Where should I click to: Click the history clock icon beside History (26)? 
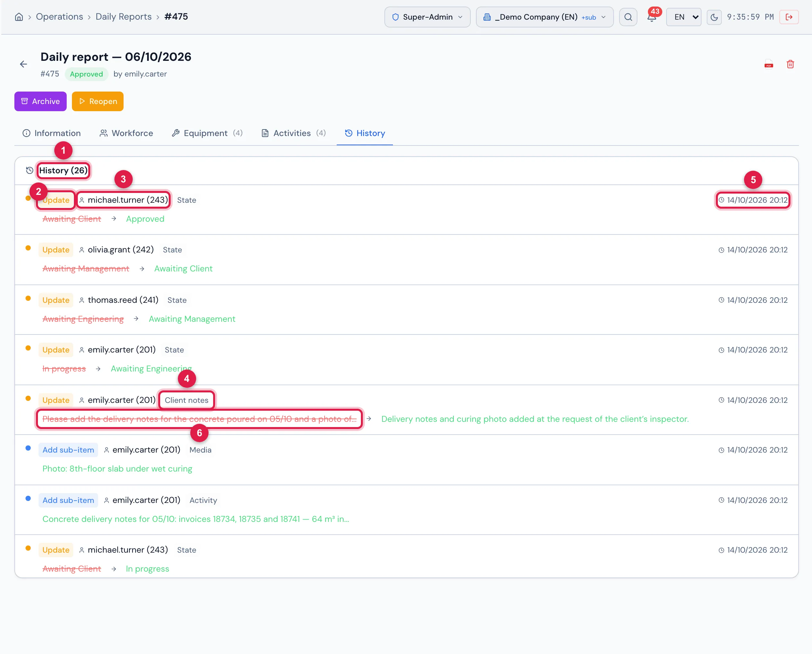29,171
